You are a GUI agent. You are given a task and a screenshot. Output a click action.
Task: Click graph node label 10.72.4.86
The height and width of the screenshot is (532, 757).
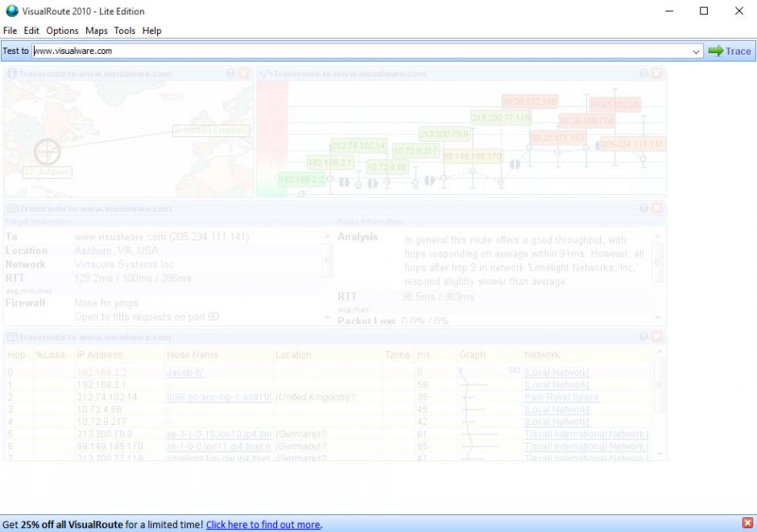(x=387, y=168)
